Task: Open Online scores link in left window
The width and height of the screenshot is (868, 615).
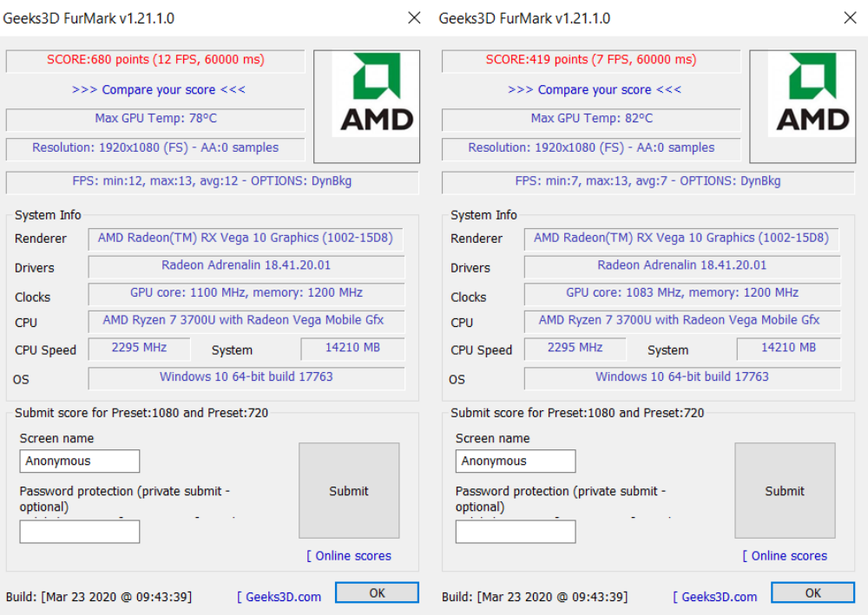Action: (x=349, y=556)
